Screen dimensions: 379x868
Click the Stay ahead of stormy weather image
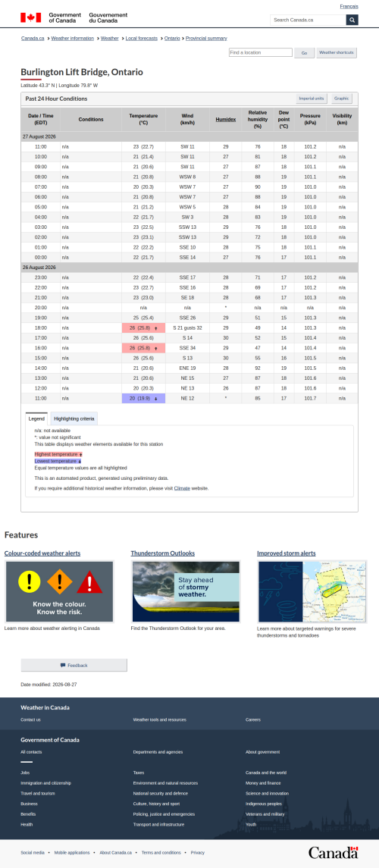click(x=186, y=592)
